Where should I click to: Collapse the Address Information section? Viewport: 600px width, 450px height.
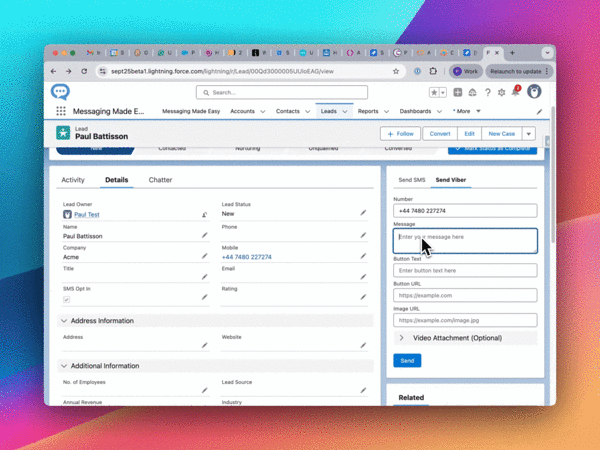pyautogui.click(x=65, y=321)
